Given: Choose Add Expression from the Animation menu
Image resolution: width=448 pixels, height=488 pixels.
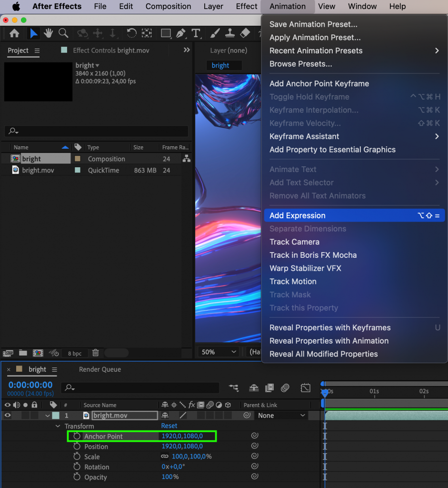Looking at the screenshot, I should 298,215.
